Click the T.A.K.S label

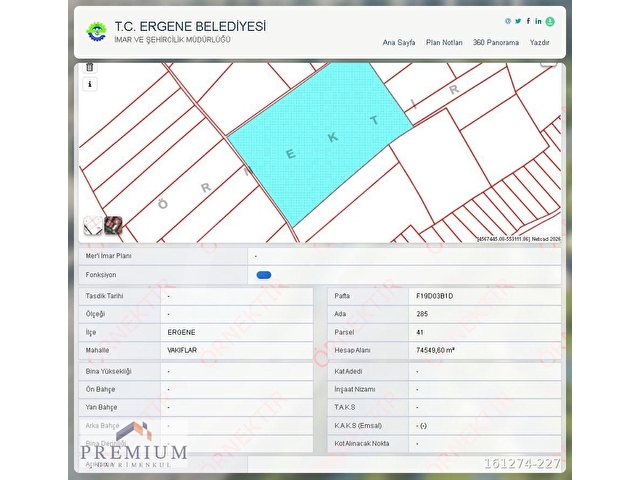point(345,407)
